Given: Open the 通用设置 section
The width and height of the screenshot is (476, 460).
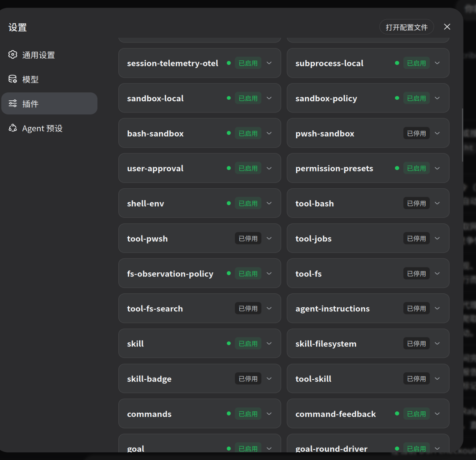Looking at the screenshot, I should click(x=49, y=55).
